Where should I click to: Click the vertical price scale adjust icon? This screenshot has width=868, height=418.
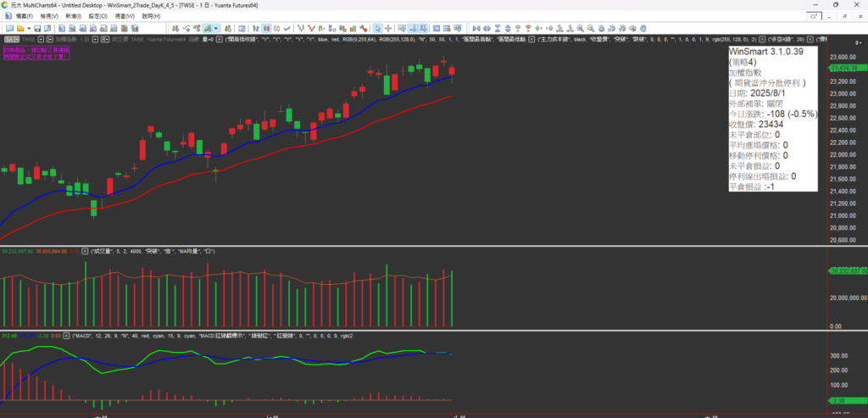pos(508,28)
